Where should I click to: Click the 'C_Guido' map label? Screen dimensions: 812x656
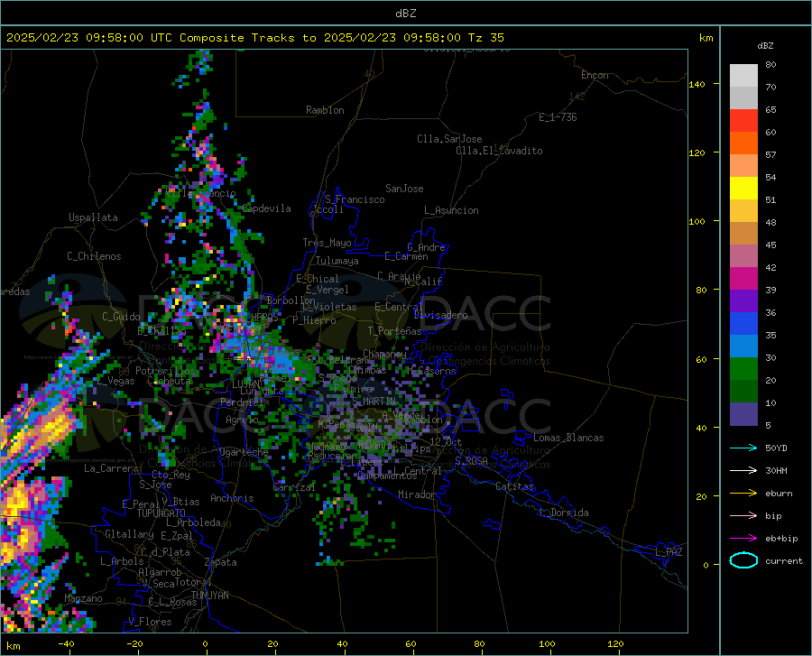(x=121, y=317)
